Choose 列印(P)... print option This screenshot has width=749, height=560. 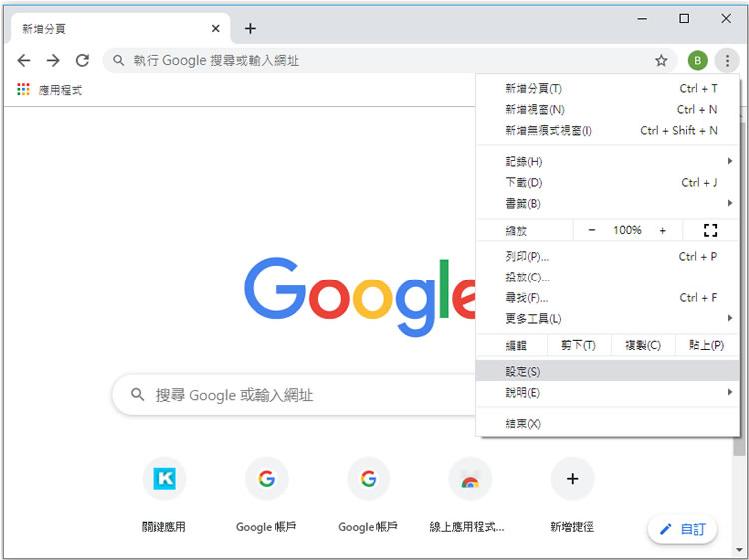click(x=607, y=256)
